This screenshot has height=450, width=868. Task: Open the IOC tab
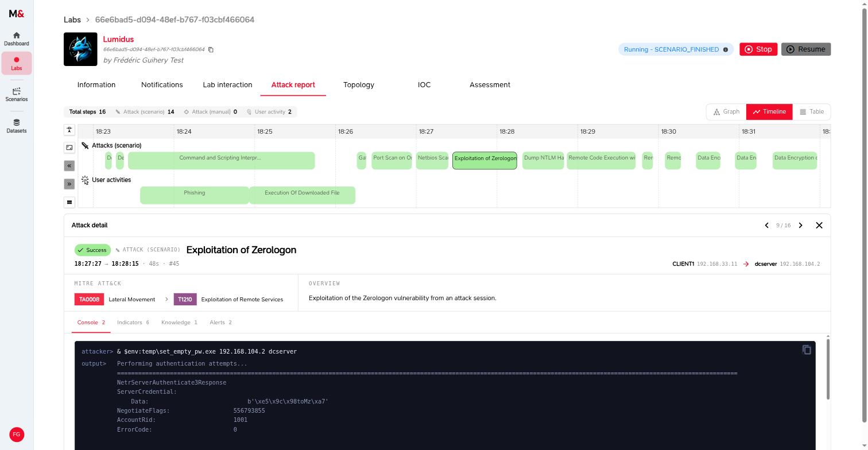point(424,85)
